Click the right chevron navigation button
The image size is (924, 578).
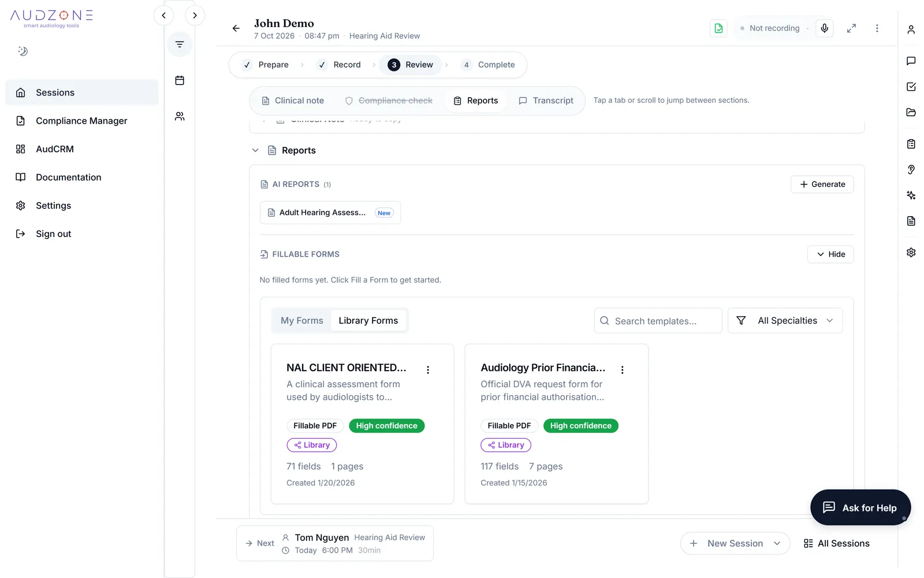[195, 16]
